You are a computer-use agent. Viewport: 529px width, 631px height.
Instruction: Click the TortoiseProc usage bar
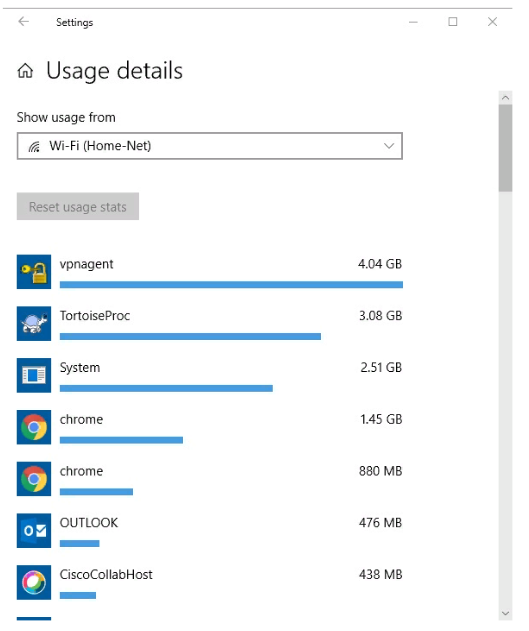(x=190, y=337)
